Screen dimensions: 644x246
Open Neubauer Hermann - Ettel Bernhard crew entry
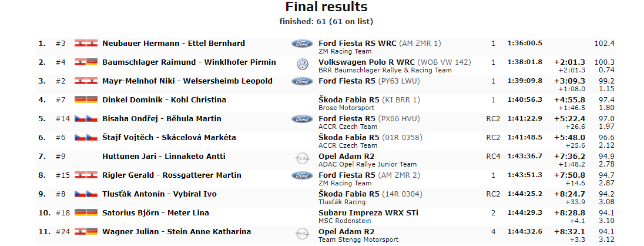click(x=173, y=44)
